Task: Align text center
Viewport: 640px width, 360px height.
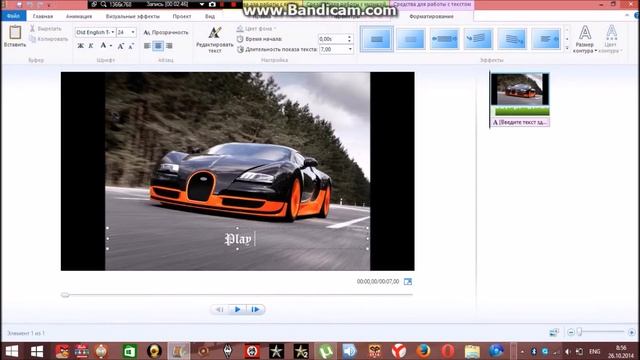Action: [158, 46]
